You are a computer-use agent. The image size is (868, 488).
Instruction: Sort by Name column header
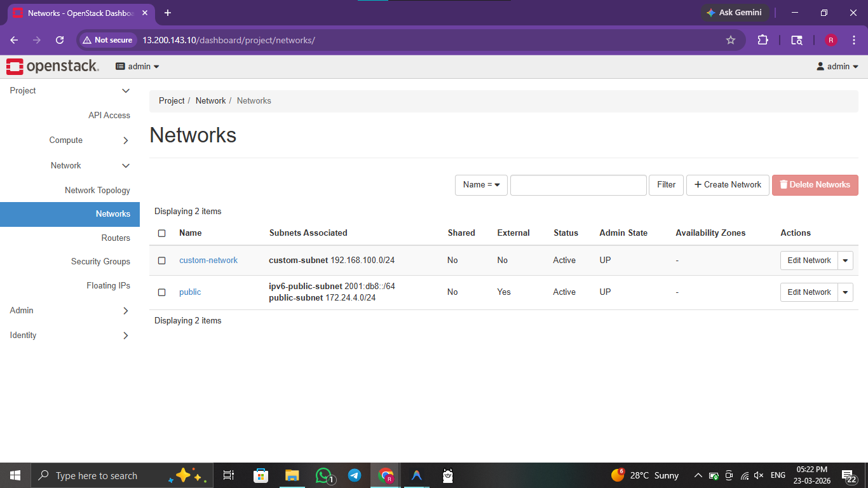(x=191, y=233)
